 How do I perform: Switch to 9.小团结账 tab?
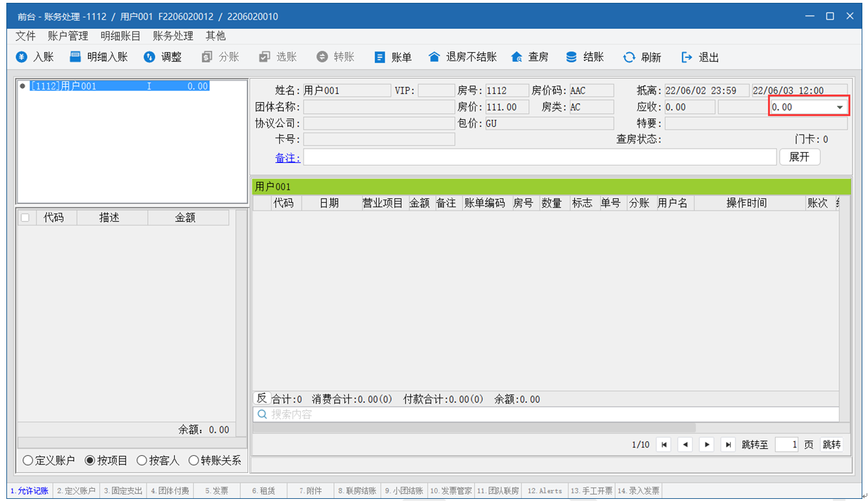(404, 490)
